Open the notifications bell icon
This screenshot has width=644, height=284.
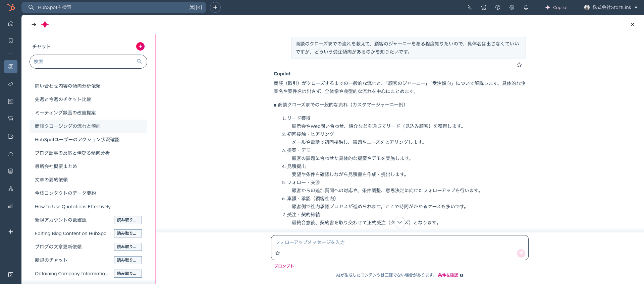coord(526,7)
